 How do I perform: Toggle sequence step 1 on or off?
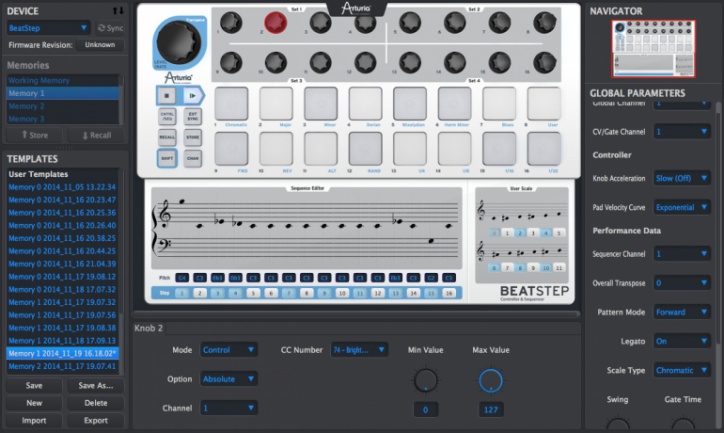[182, 293]
